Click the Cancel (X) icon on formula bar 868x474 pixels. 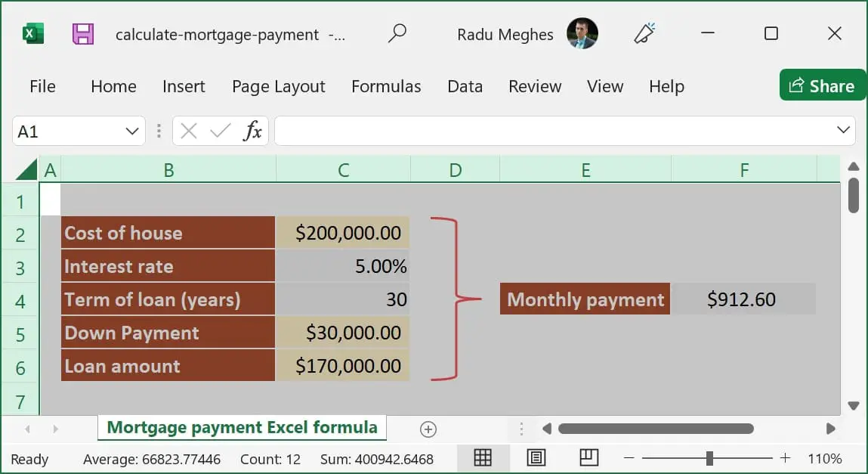pyautogui.click(x=188, y=130)
